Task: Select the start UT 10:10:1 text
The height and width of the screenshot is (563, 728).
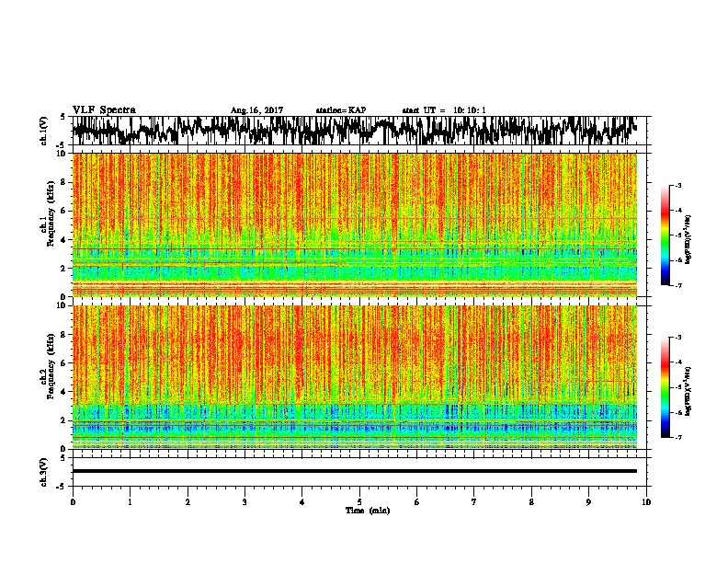Action: pyautogui.click(x=444, y=110)
